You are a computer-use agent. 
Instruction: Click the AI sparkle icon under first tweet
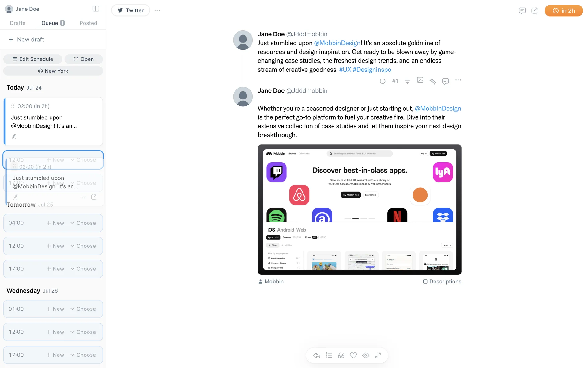432,81
